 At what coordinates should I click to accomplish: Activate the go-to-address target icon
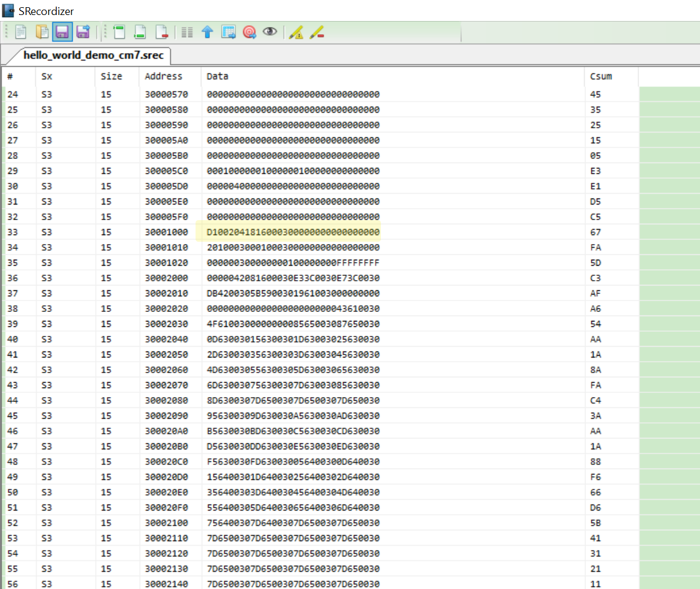tap(249, 32)
